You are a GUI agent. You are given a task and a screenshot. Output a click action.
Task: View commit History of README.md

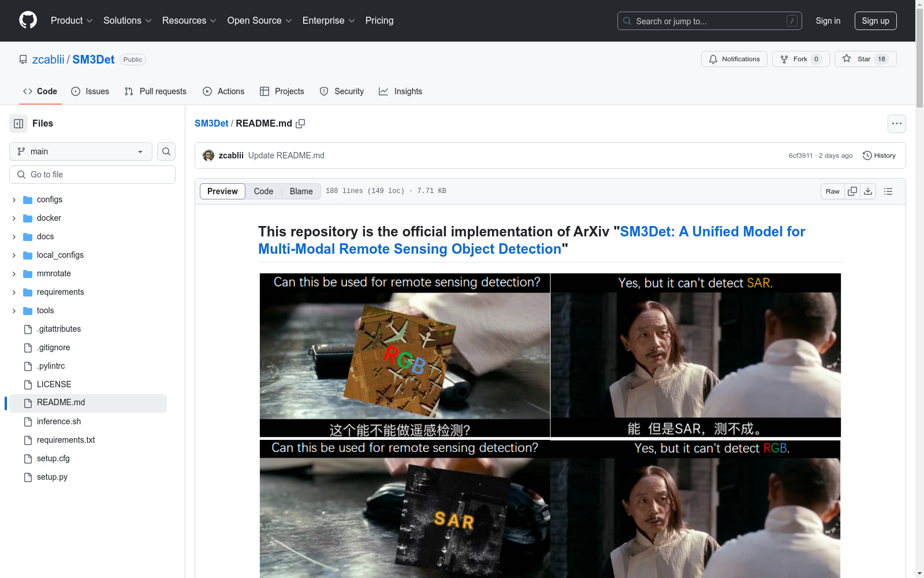point(879,155)
